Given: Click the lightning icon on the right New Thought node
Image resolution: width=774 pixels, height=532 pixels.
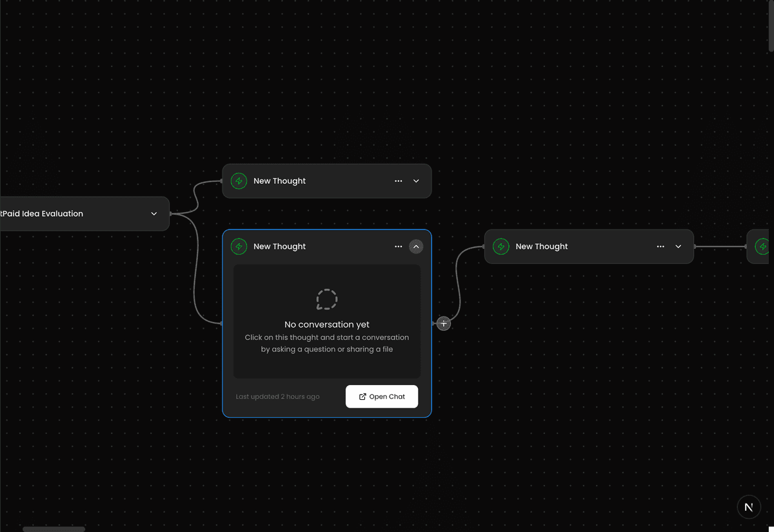Looking at the screenshot, I should [x=501, y=246].
